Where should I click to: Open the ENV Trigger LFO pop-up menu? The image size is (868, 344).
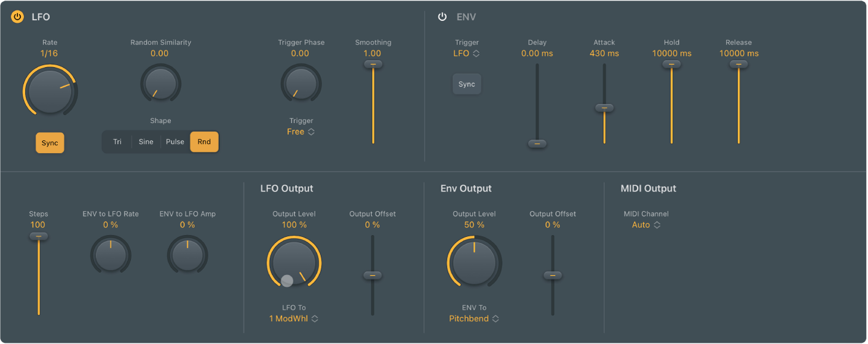[x=467, y=54]
